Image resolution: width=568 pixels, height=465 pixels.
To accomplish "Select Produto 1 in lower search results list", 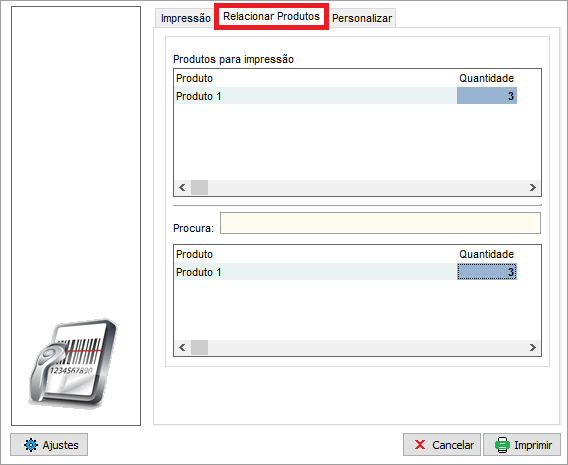I will [199, 272].
